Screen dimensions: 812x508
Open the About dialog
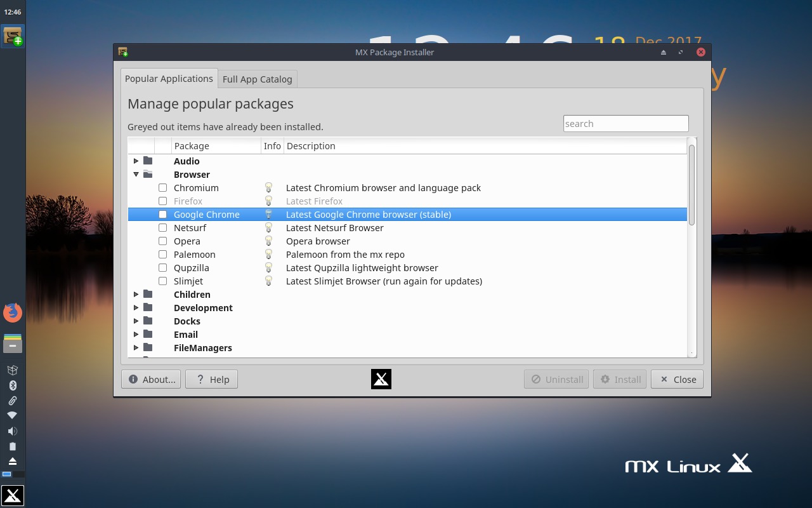pos(150,379)
